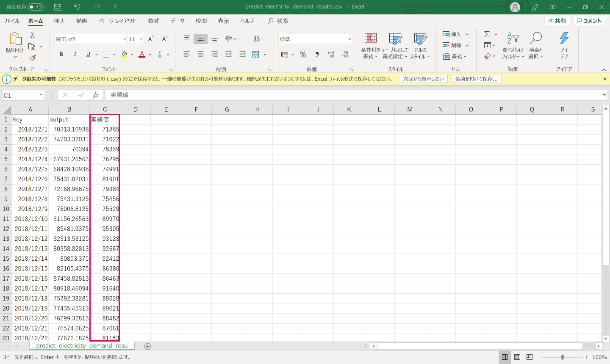Screen dimensions: 610x364
Task: Collapse the ribbon
Action: pos(604,69)
